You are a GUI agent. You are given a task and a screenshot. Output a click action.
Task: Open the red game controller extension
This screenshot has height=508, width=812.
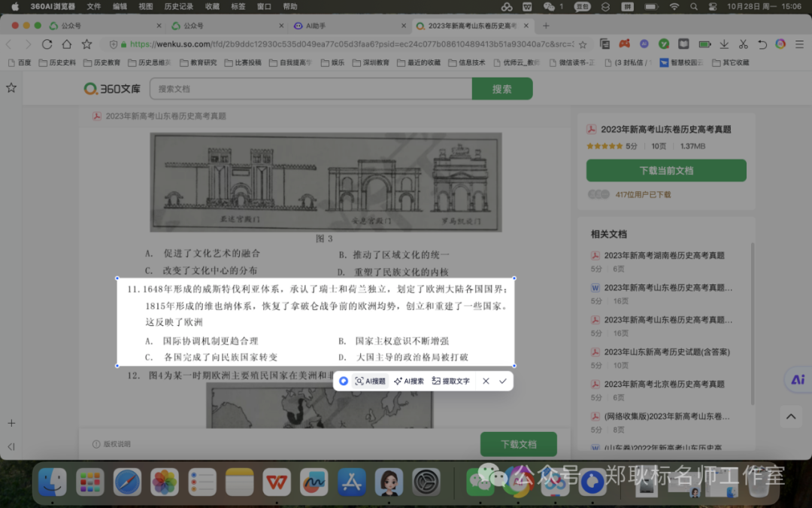coord(625,44)
